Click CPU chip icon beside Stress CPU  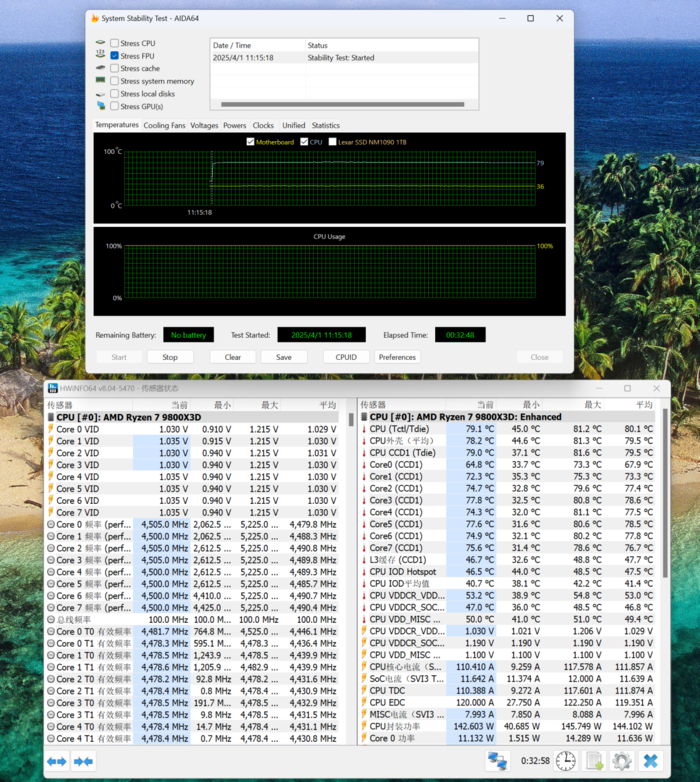tap(101, 43)
